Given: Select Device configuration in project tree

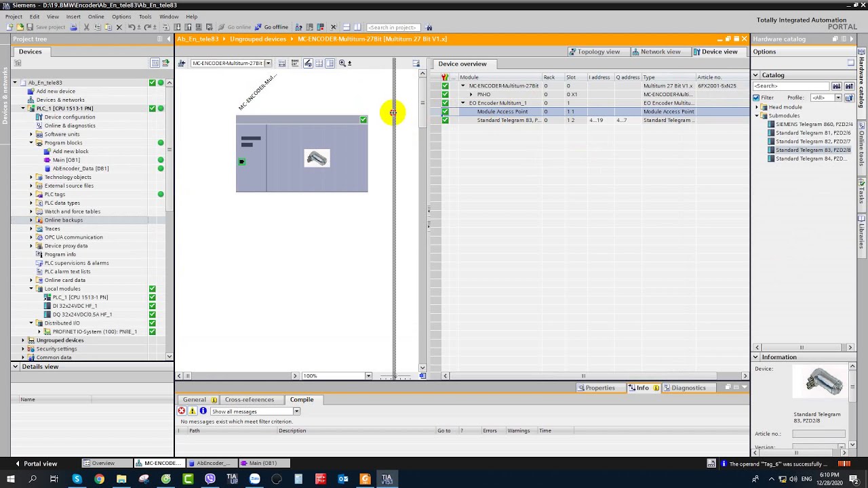Looking at the screenshot, I should tap(69, 117).
